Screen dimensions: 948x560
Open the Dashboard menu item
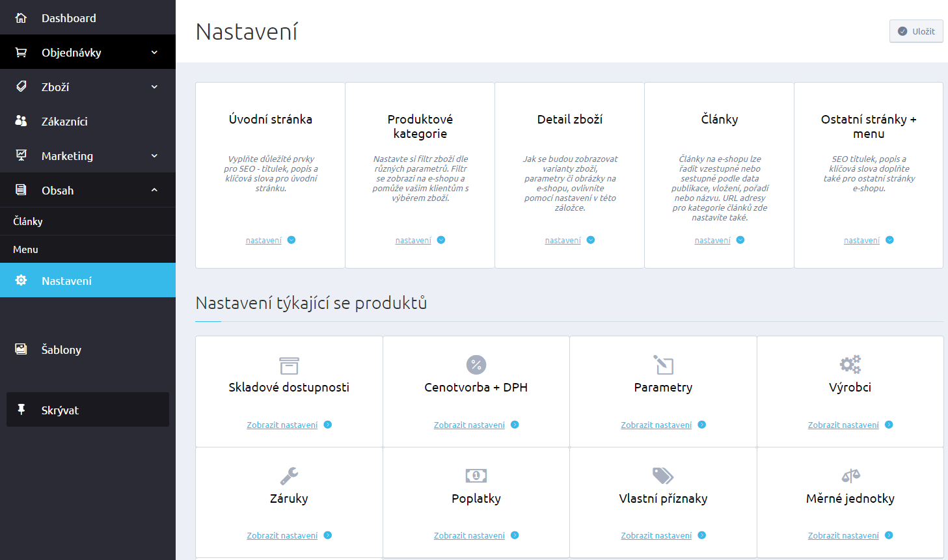88,18
